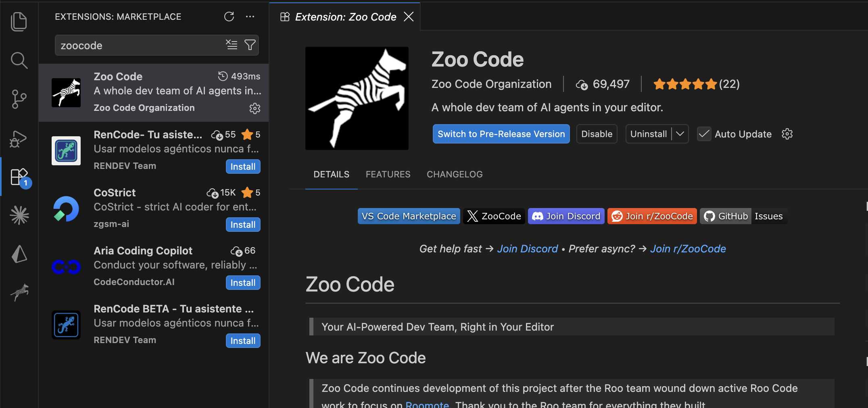Click the Aria Coding Copilot title
The width and height of the screenshot is (868, 408).
point(143,251)
